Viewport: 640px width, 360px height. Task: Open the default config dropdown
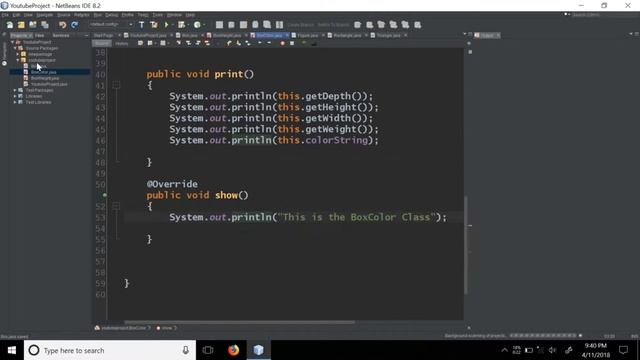point(111,24)
